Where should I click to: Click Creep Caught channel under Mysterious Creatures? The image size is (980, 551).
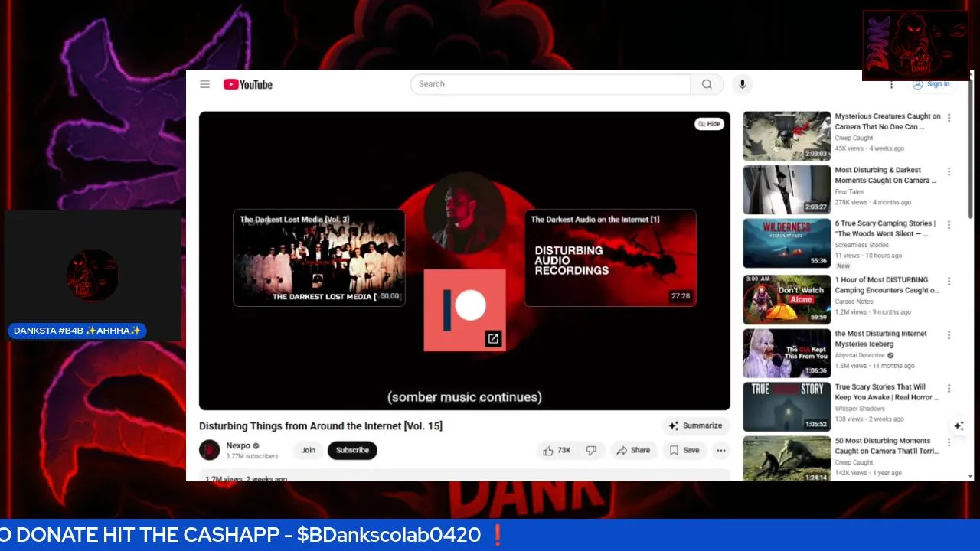[854, 139]
